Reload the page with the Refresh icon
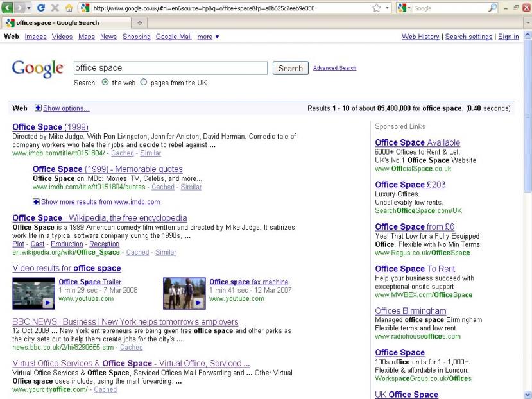Screen dimensions: 532x399 tap(41, 8)
